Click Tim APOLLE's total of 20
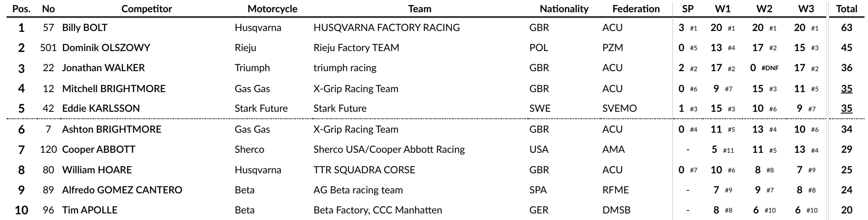The height and width of the screenshot is (220, 868). 847,210
